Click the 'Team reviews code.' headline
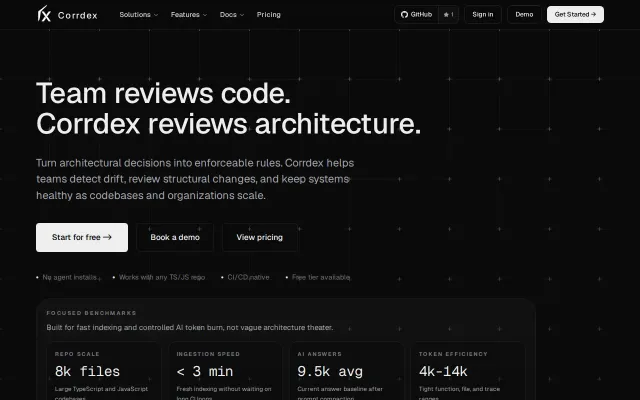 (x=163, y=93)
